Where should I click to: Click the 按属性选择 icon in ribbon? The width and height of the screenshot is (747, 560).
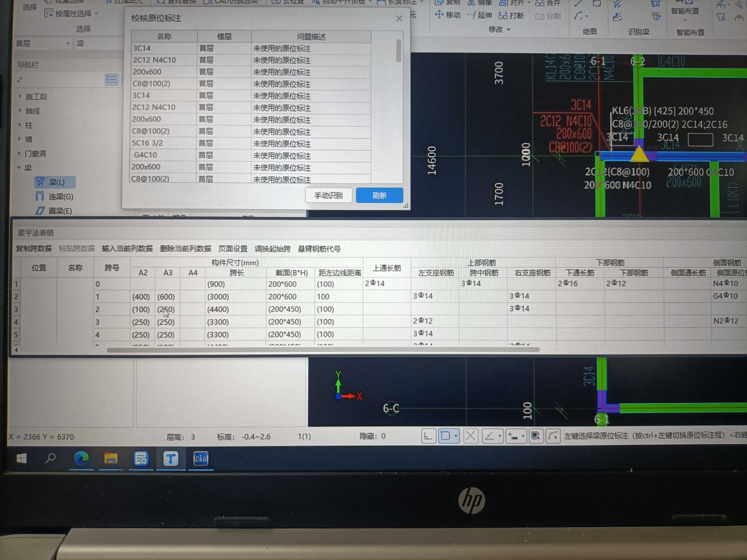click(x=49, y=13)
